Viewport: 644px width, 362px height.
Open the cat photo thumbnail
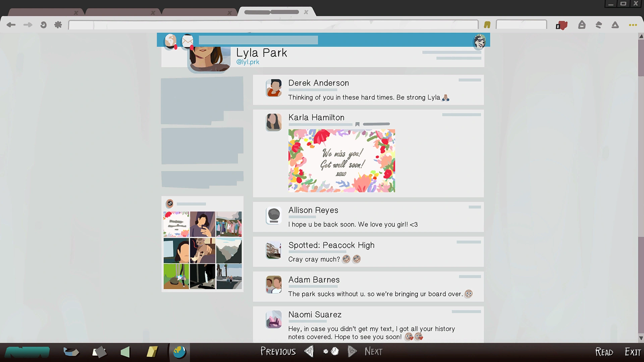pyautogui.click(x=202, y=250)
